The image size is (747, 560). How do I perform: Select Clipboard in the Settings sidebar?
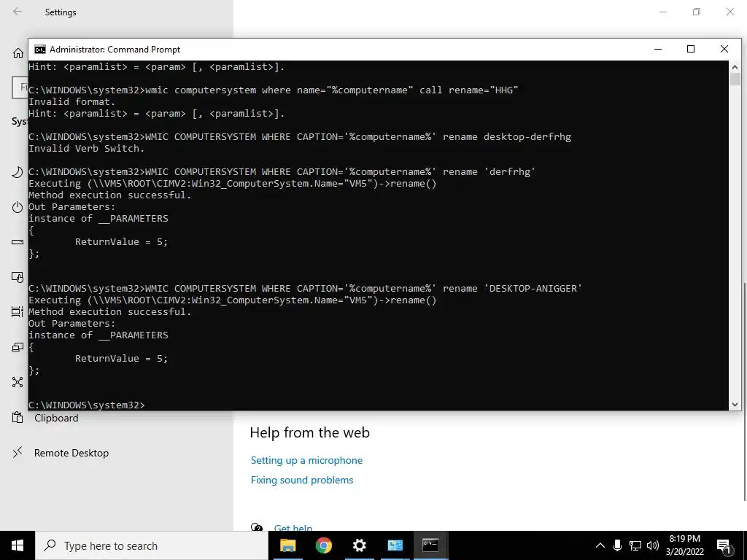pos(56,418)
